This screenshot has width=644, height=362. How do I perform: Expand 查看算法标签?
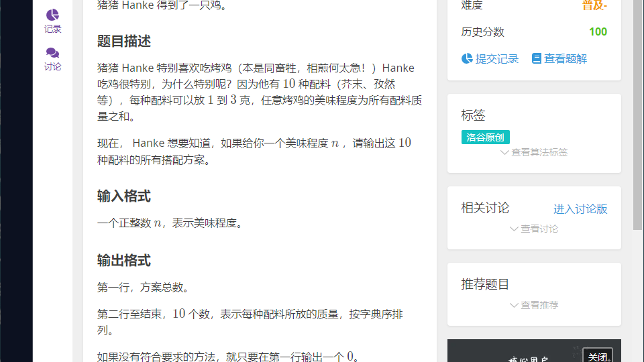pos(534,153)
